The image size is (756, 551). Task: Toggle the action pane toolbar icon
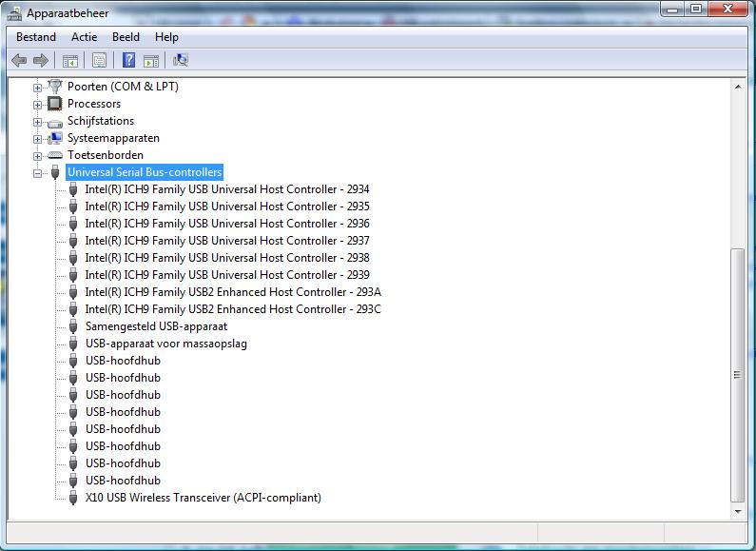click(x=151, y=61)
